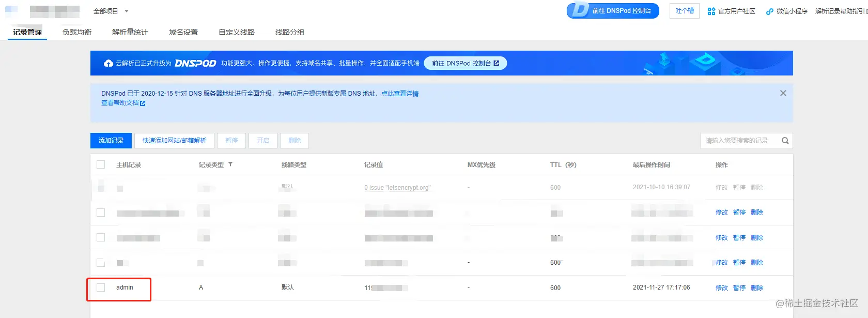Click 修改 for the admin record
The width and height of the screenshot is (868, 318).
(722, 288)
